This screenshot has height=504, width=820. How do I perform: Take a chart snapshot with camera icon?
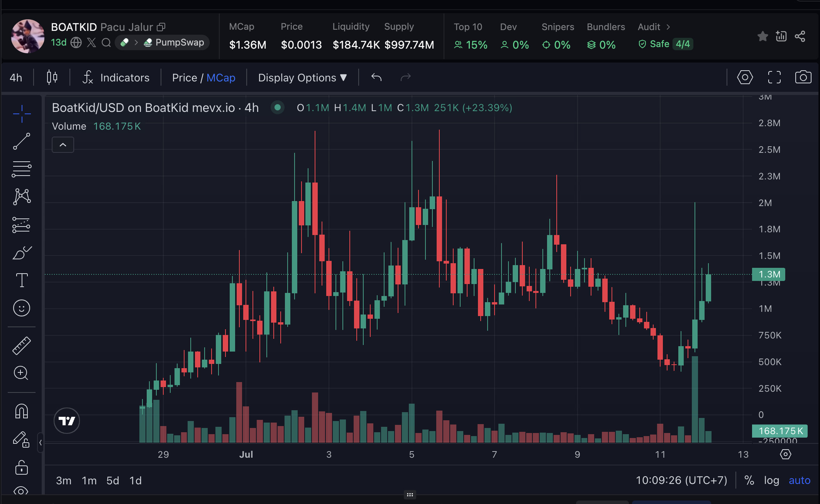click(x=803, y=77)
